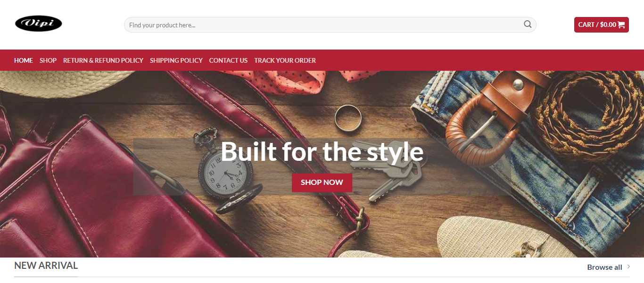Click the New Arrival section heading
This screenshot has height=283, width=644.
[46, 266]
